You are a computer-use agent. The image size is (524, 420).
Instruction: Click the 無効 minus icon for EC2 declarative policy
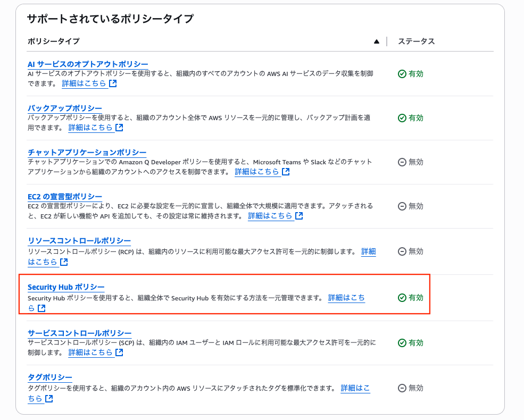[x=402, y=206]
